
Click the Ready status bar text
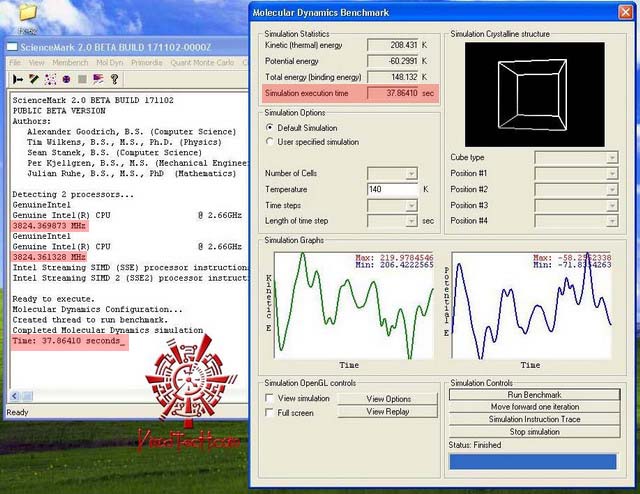coord(17,412)
